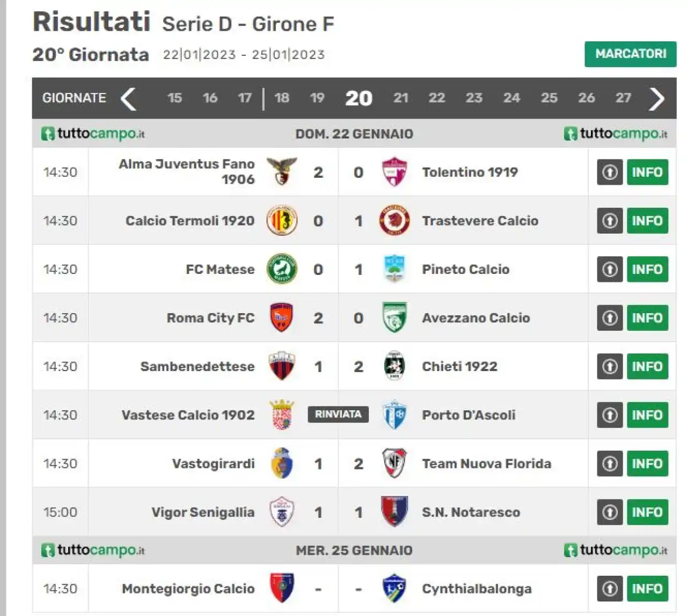Select giornata 19 in the navigation bar
The image size is (687, 616).
coord(317,98)
